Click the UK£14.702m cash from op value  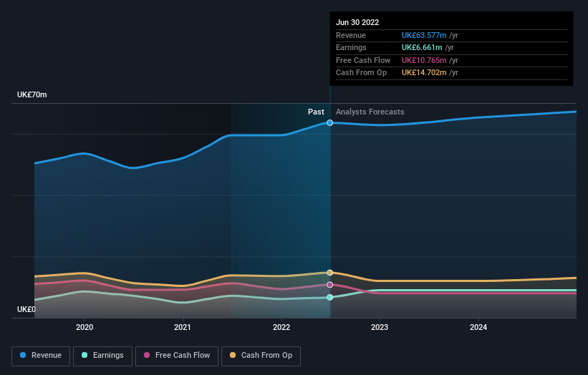(x=424, y=73)
